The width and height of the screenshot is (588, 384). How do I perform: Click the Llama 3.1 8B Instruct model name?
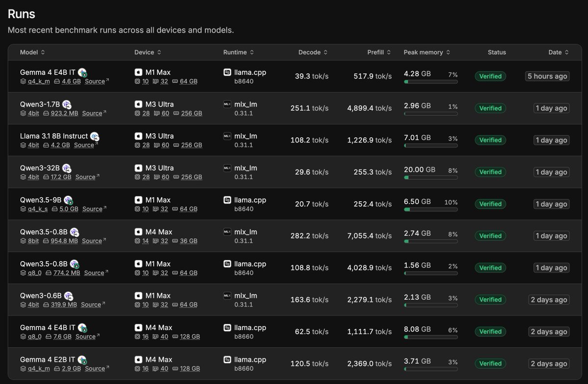pos(54,136)
